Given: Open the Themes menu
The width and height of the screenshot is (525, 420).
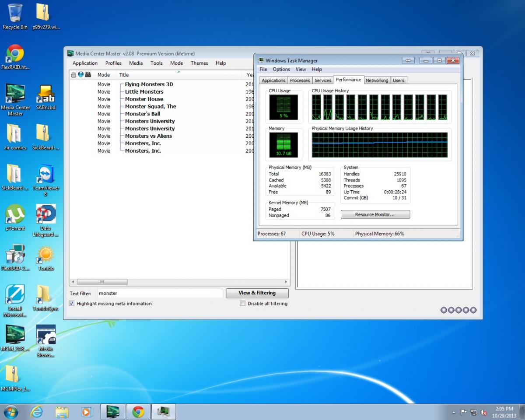Looking at the screenshot, I should (x=199, y=63).
